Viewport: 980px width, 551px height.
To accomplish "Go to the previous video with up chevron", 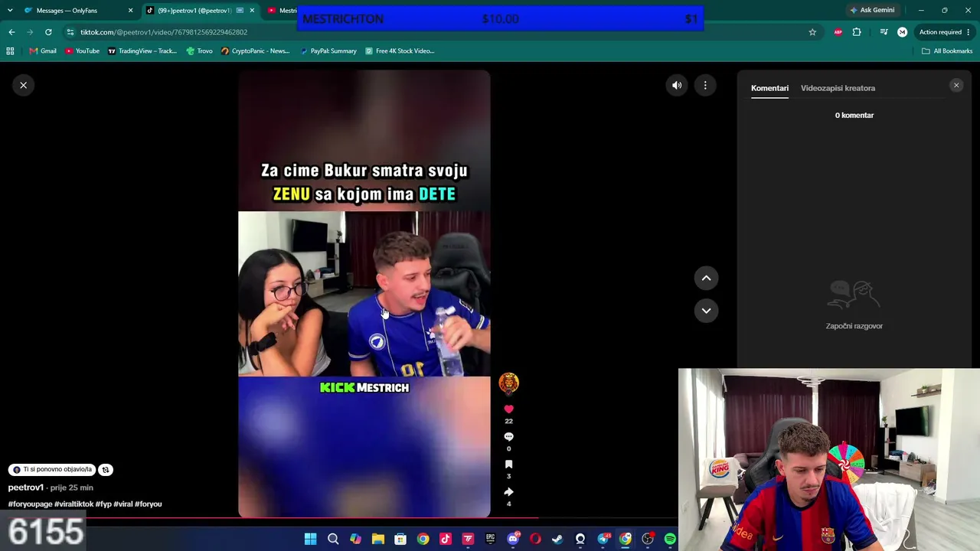I will tap(706, 279).
